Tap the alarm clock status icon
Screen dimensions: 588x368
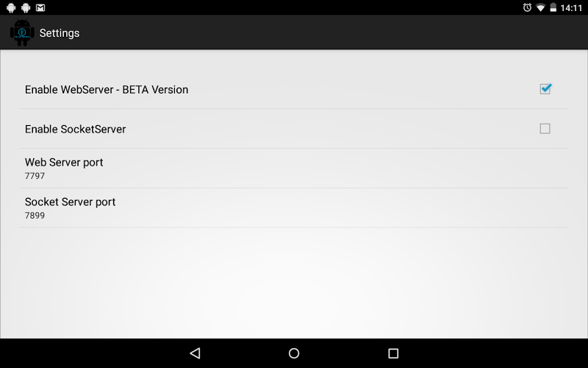tap(527, 7)
